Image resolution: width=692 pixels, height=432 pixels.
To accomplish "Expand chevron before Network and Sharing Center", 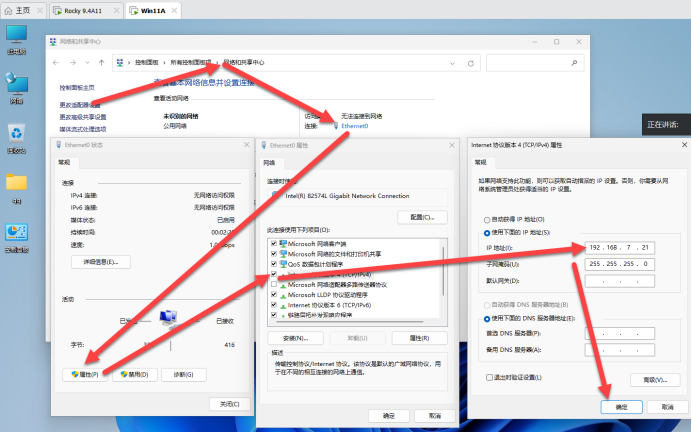I will click(x=215, y=62).
